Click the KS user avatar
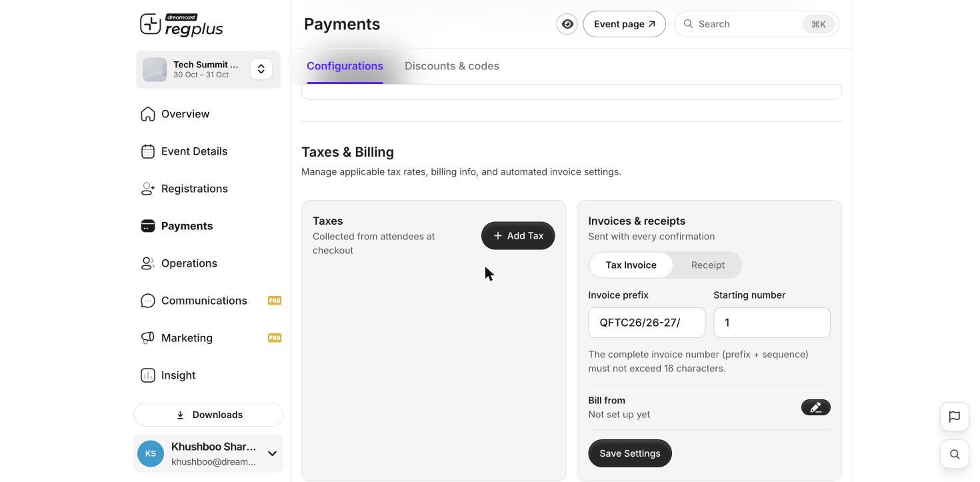The height and width of the screenshot is (482, 980). (151, 454)
